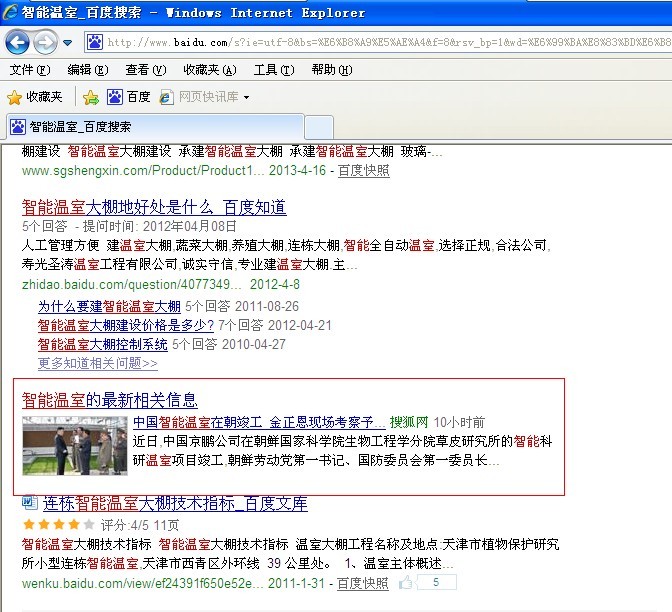Image resolution: width=672 pixels, height=612 pixels.
Task: Open the 收藏夹(A) menu
Action: pyautogui.click(x=210, y=69)
